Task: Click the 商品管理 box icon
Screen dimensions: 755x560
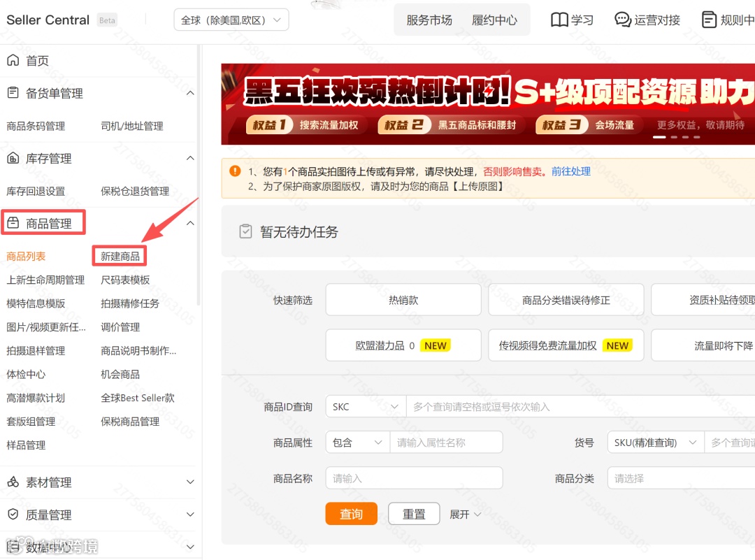Action: click(13, 223)
